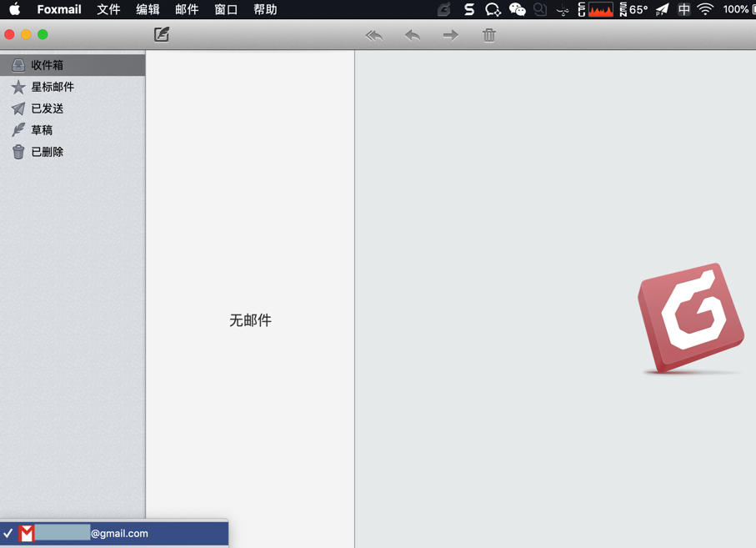Click the Reply arrow icon
The width and height of the screenshot is (756, 548).
point(413,35)
